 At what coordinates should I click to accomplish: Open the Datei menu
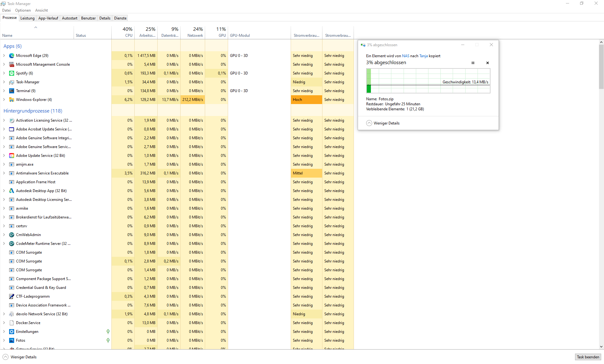[6, 10]
